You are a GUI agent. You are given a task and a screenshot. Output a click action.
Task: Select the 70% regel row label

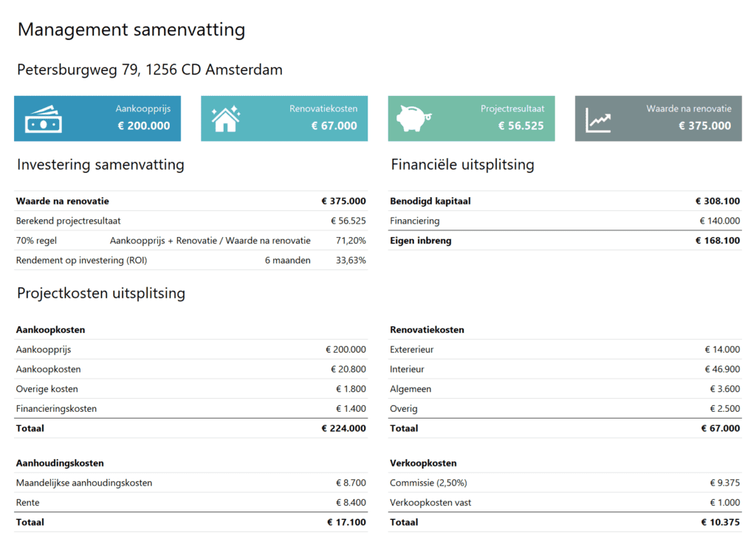tap(36, 241)
